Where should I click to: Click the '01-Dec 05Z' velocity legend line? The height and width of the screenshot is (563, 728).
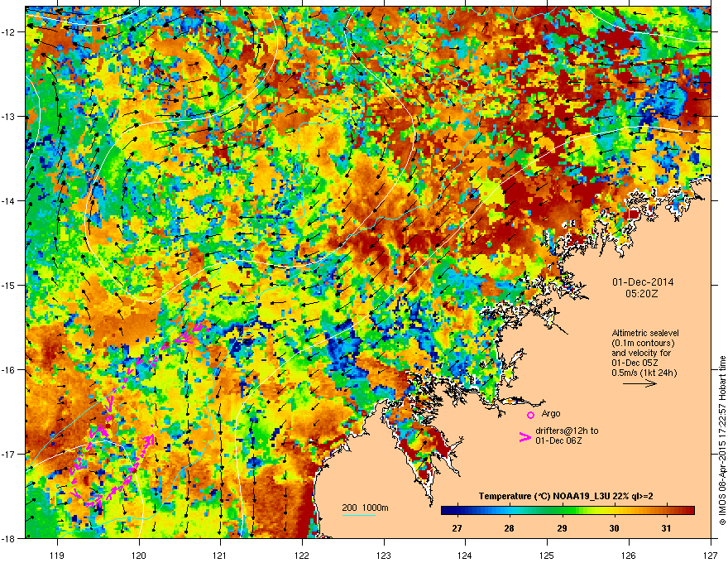pyautogui.click(x=635, y=363)
